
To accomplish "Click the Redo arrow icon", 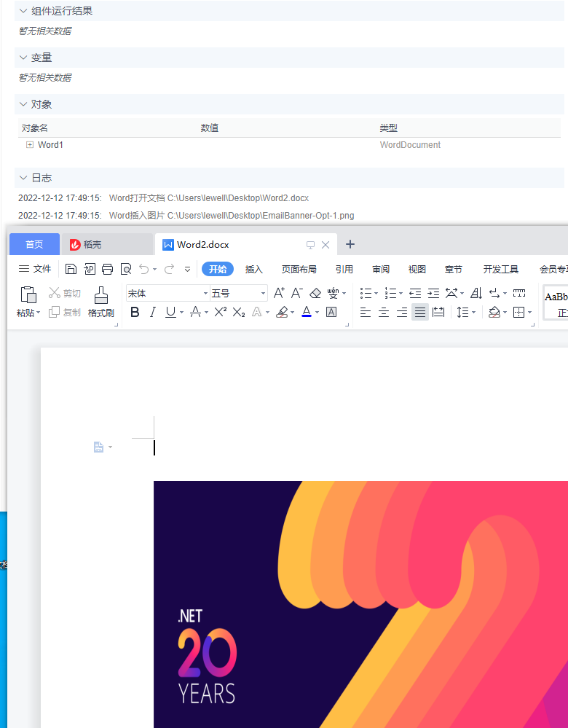I will (169, 269).
